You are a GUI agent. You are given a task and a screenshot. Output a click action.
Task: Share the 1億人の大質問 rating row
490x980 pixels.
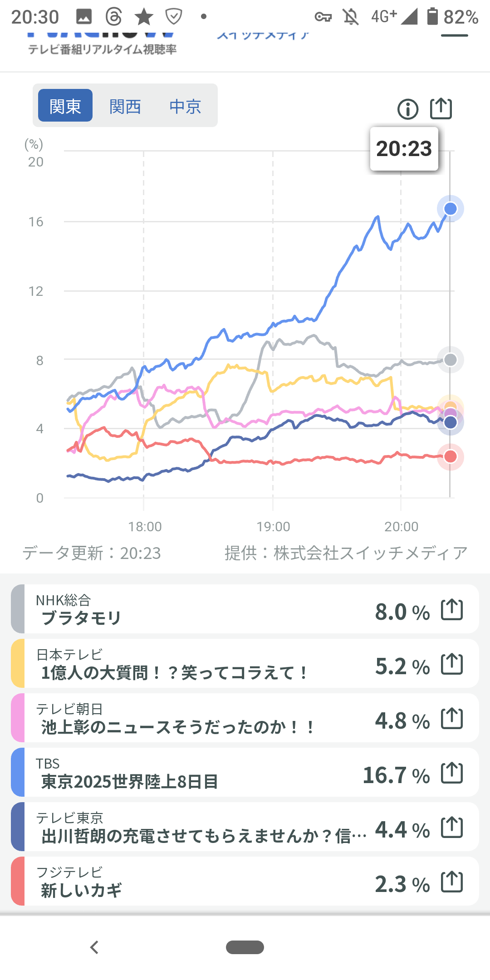pyautogui.click(x=452, y=664)
